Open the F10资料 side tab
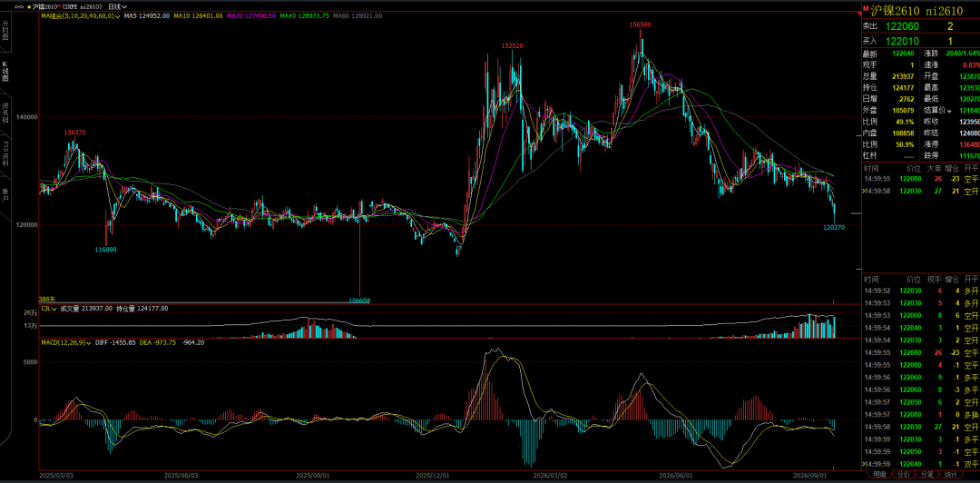980x483 pixels. click(x=5, y=153)
